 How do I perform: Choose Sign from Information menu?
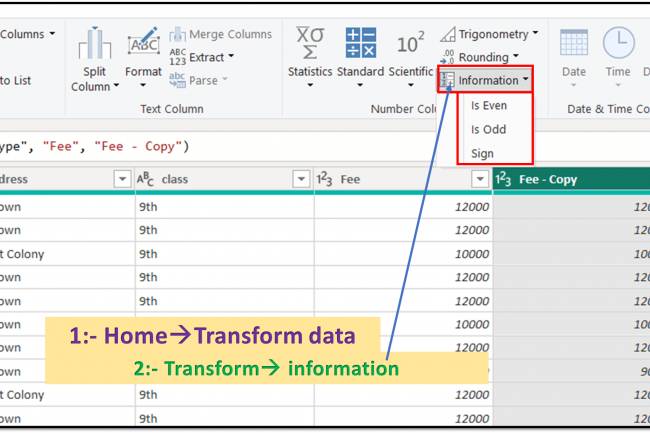(482, 154)
